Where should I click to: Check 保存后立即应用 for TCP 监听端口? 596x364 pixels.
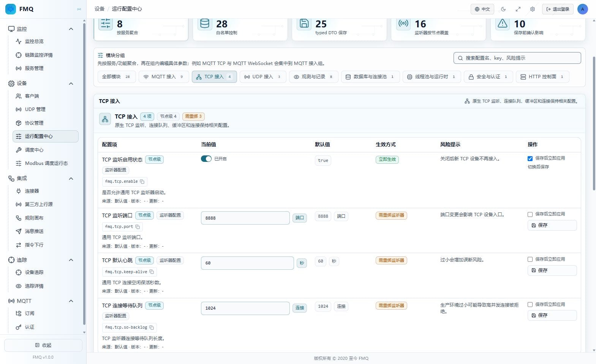pos(530,214)
